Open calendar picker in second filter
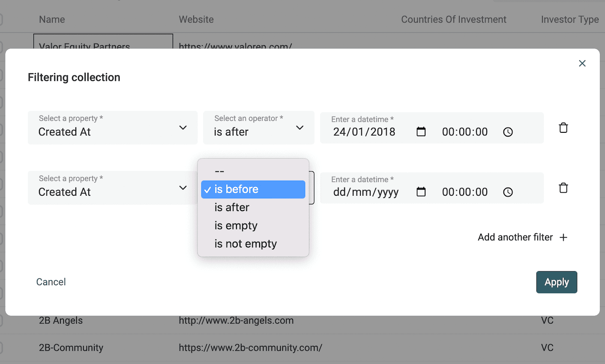This screenshot has height=364, width=605. click(x=421, y=192)
